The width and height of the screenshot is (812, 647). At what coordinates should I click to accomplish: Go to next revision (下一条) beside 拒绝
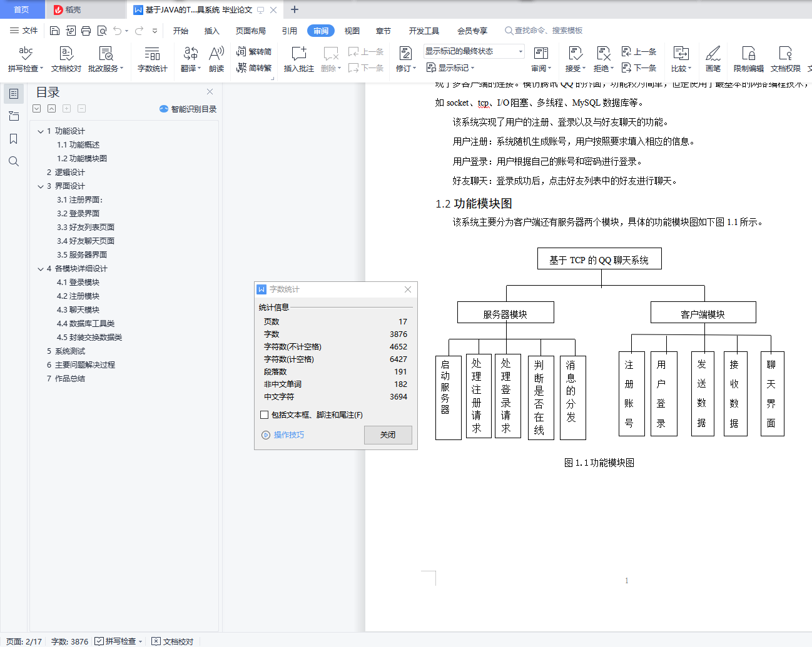coord(639,68)
